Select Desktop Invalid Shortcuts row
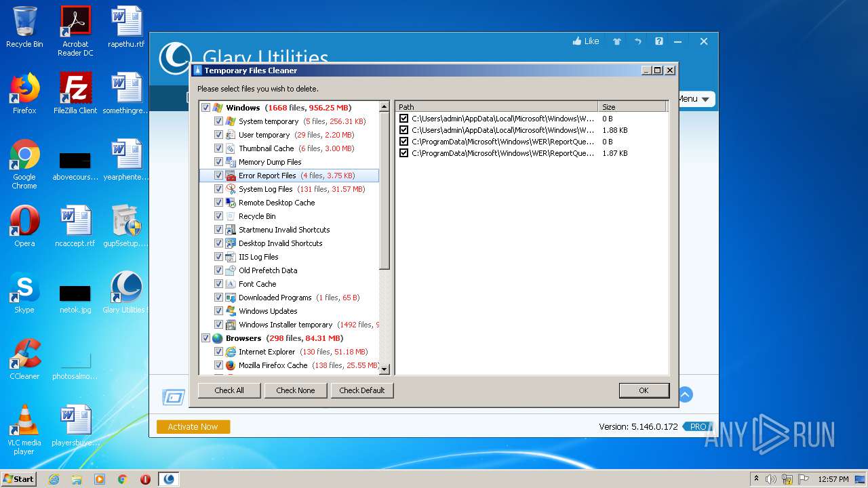The image size is (868, 488). [289, 243]
